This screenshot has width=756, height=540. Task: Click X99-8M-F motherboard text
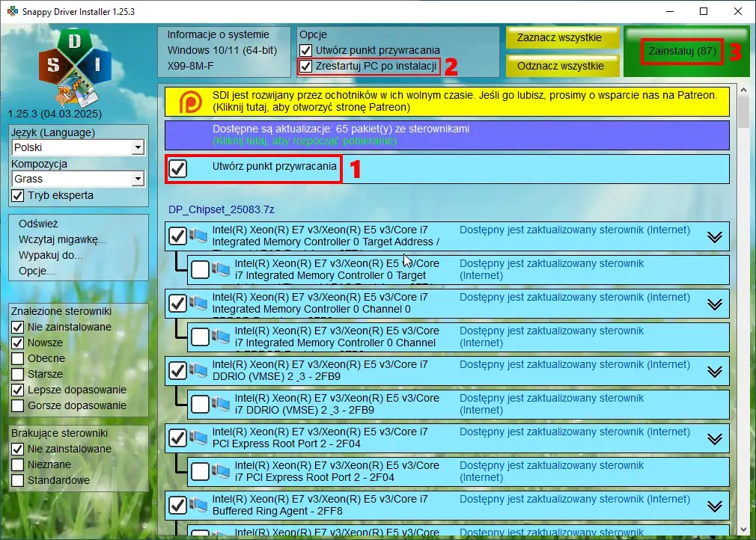(190, 66)
